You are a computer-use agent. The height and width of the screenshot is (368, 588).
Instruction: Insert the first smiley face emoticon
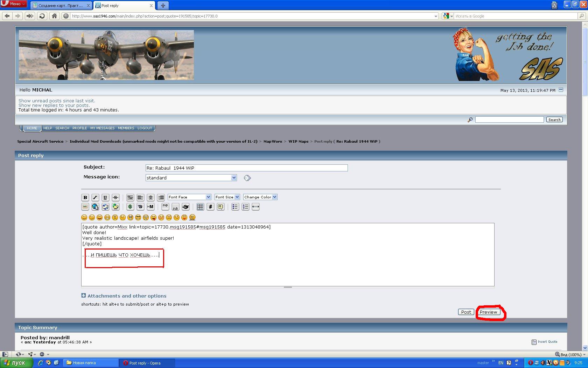pos(84,218)
